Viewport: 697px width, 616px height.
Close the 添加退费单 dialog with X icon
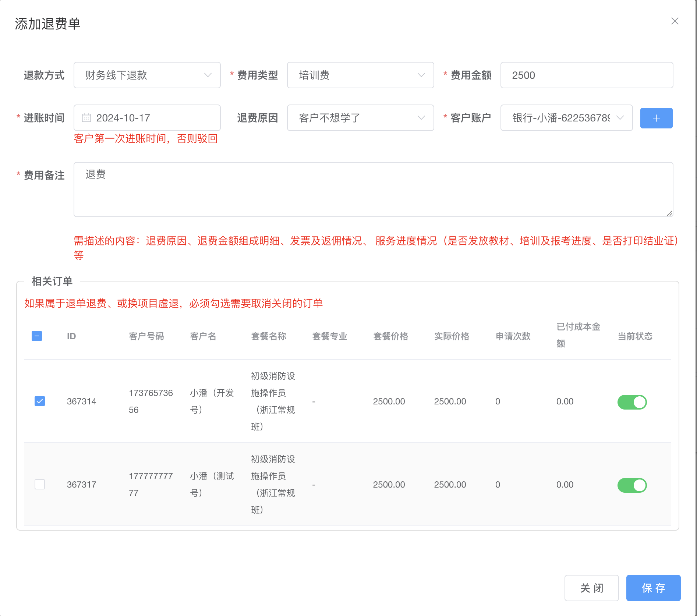675,21
